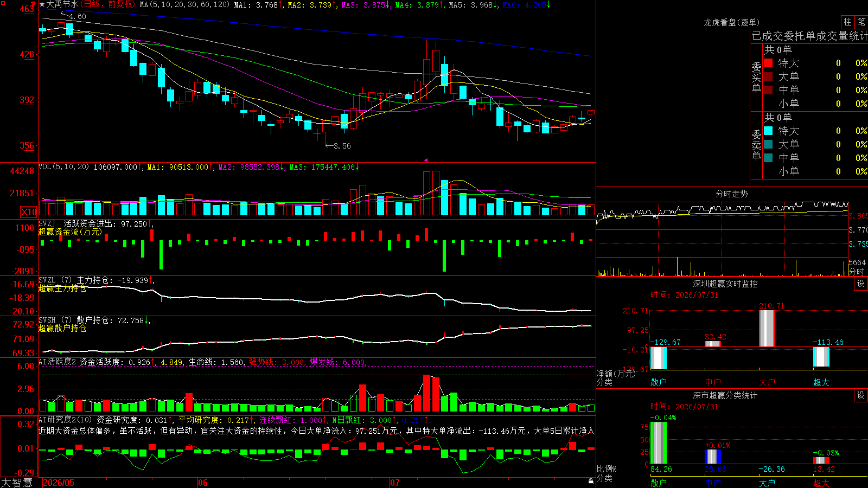Click the 中户 label in 深市超赢分类统计
Screen dimensions: 868x488
coord(713,483)
